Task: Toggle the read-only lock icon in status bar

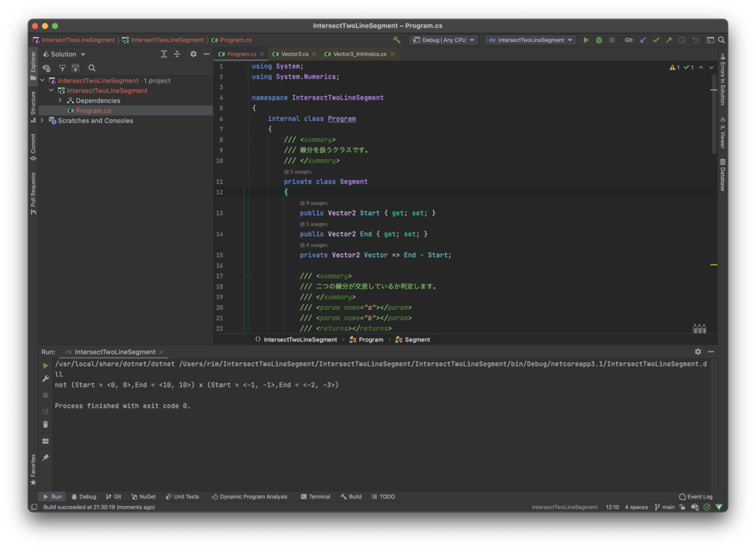Action: 682,507
